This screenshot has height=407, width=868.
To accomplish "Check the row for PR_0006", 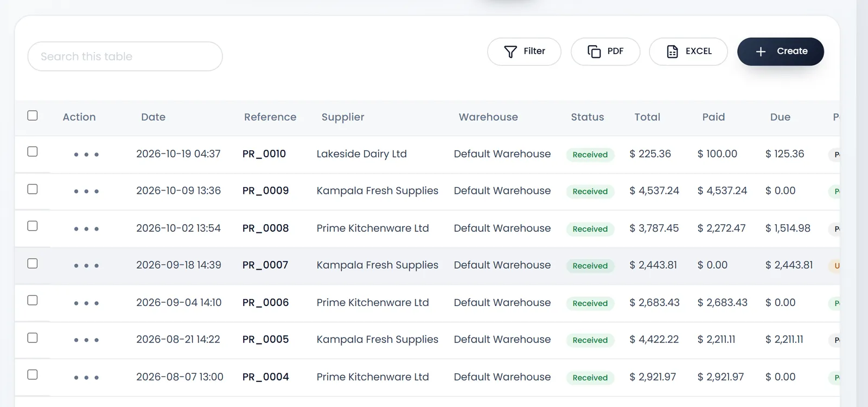I will [33, 300].
